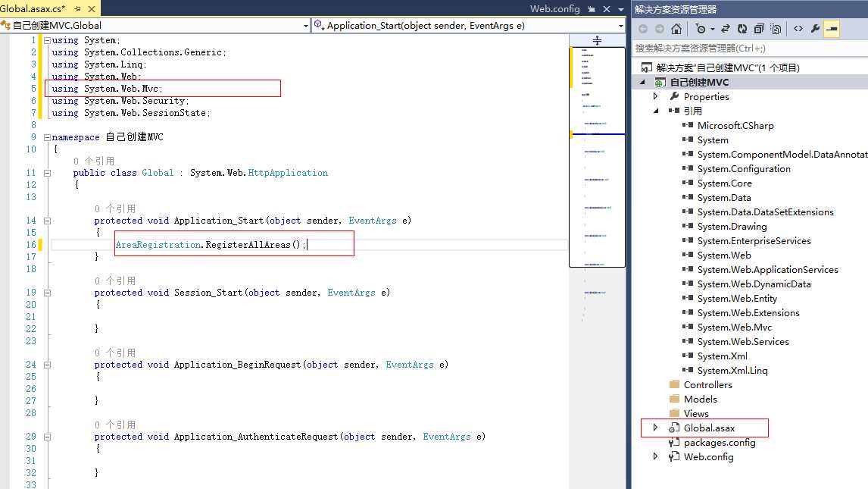
Task: Expand the Properties node arrow
Action: (x=656, y=96)
